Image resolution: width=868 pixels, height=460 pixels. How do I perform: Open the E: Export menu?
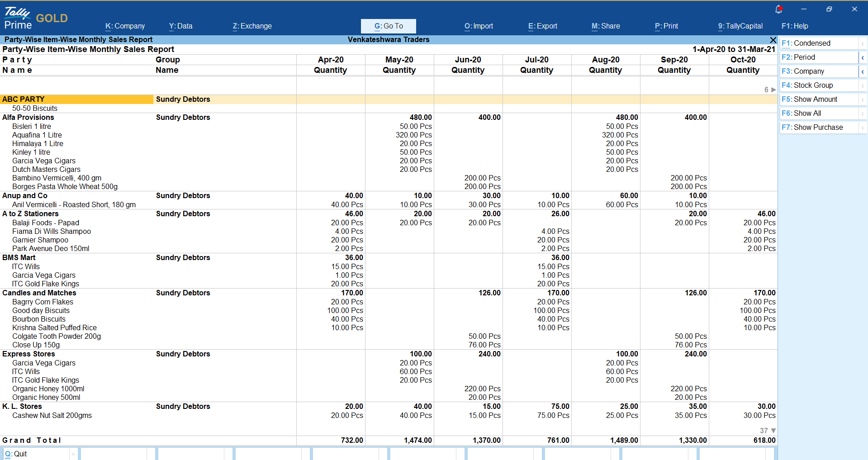(x=543, y=26)
